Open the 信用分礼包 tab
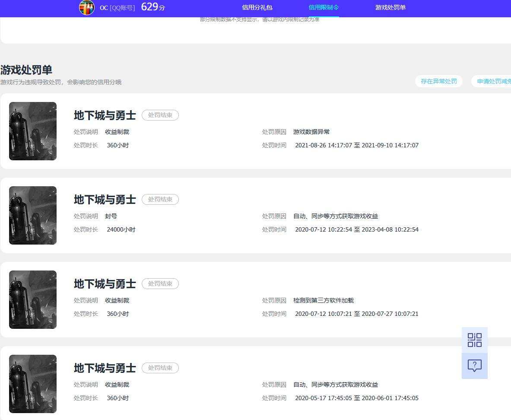This screenshot has width=511, height=420. [257, 7]
